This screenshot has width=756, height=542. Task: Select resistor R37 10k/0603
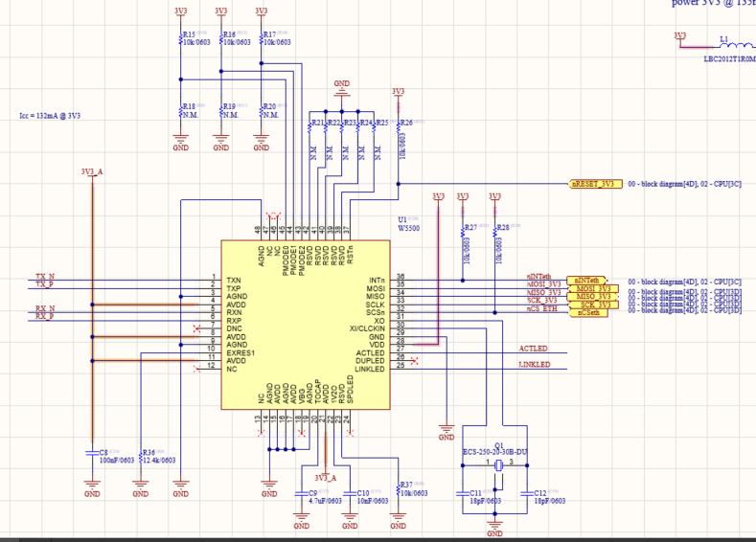tap(399, 489)
